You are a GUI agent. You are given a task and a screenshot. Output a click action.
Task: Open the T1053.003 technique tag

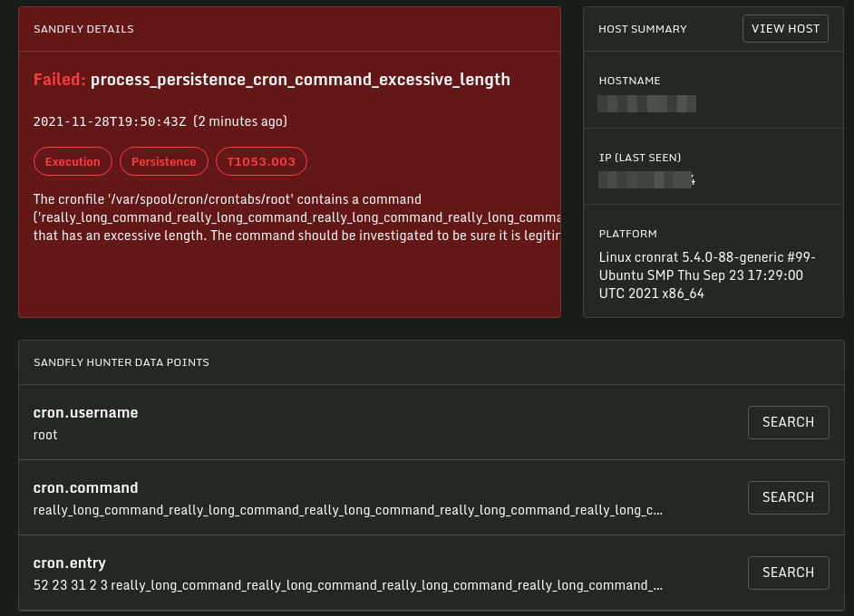tap(261, 161)
